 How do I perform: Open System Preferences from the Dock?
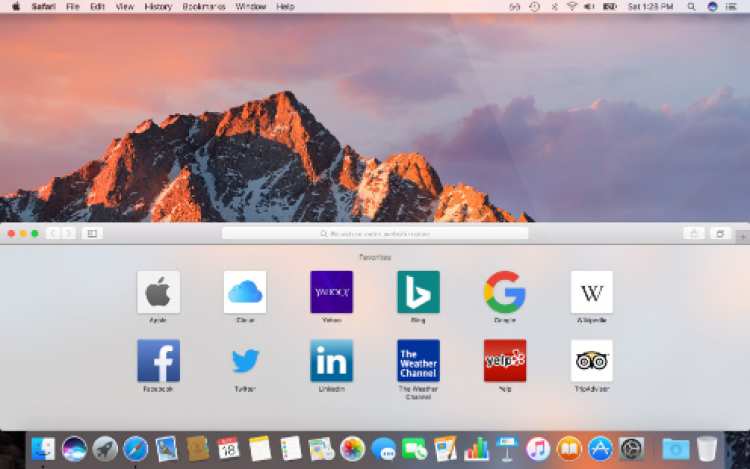tap(631, 449)
